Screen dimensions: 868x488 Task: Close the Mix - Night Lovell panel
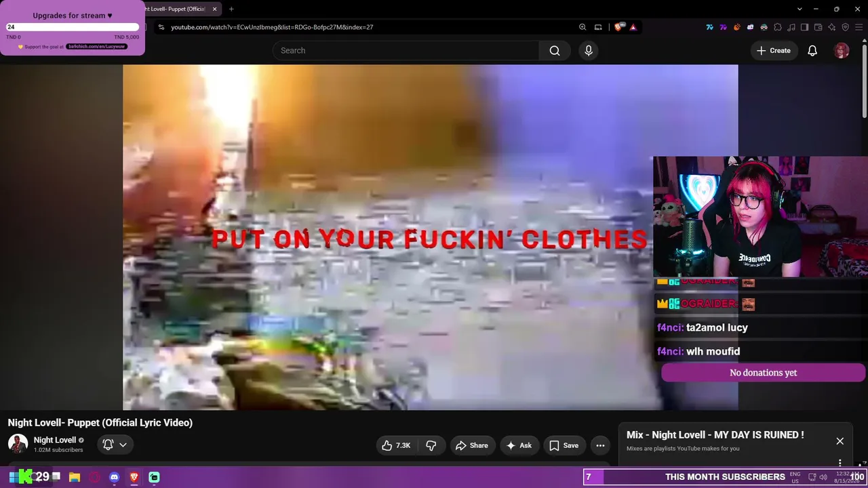pyautogui.click(x=840, y=441)
